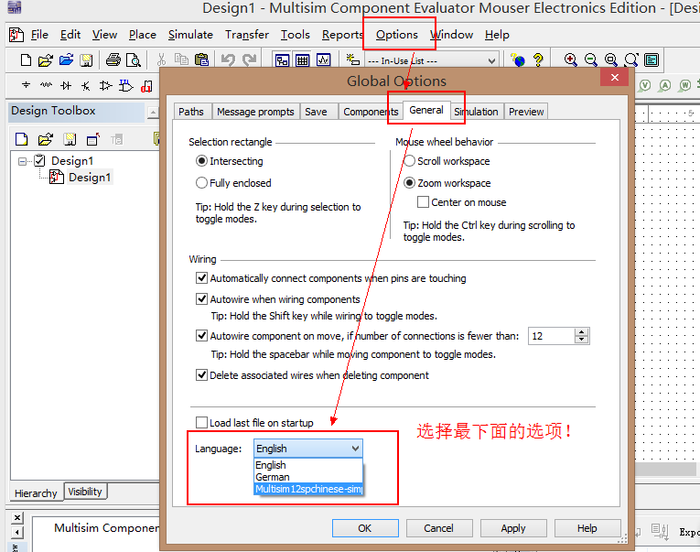
Task: Click the Full Screen icon after zoom tools
Action: (651, 59)
